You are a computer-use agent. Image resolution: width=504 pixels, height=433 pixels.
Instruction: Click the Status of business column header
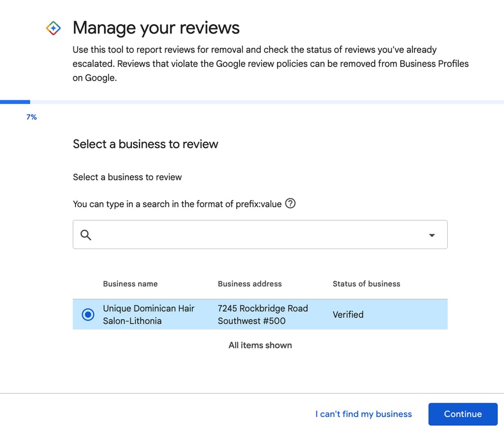(366, 284)
